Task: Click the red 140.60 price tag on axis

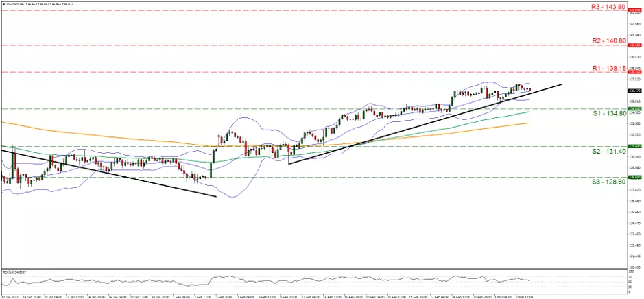Action: [634, 45]
